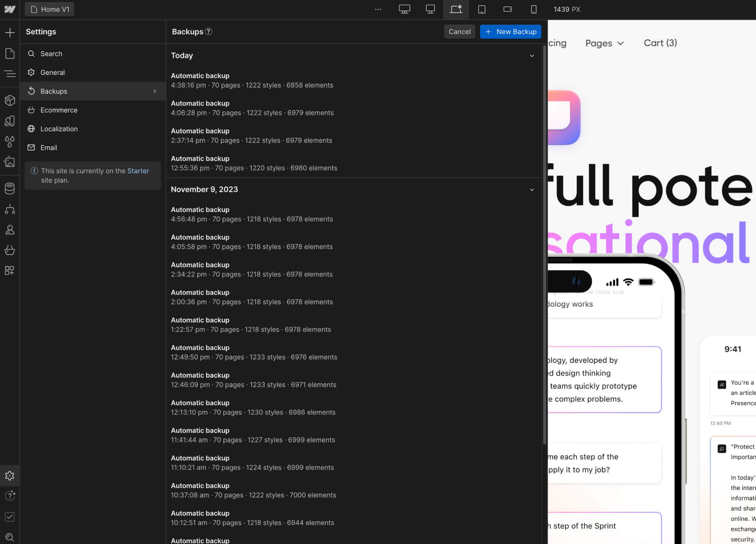Collapse the Today backups section

532,55
